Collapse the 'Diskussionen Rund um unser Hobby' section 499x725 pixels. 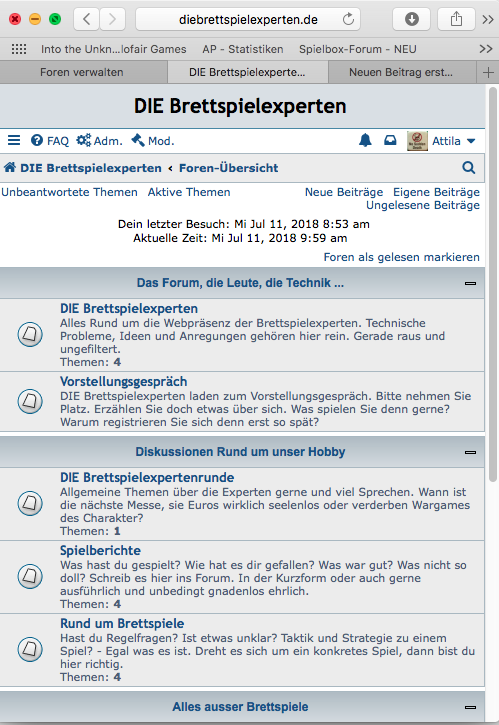470,452
